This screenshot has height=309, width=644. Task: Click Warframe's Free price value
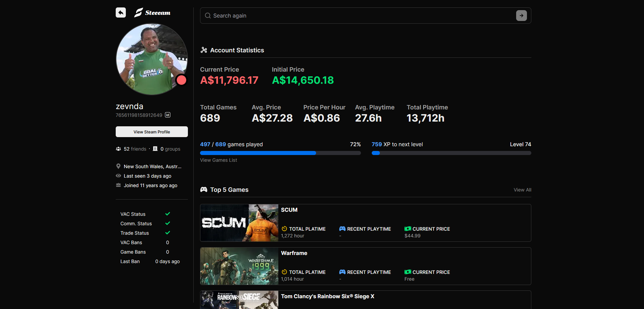pos(409,279)
